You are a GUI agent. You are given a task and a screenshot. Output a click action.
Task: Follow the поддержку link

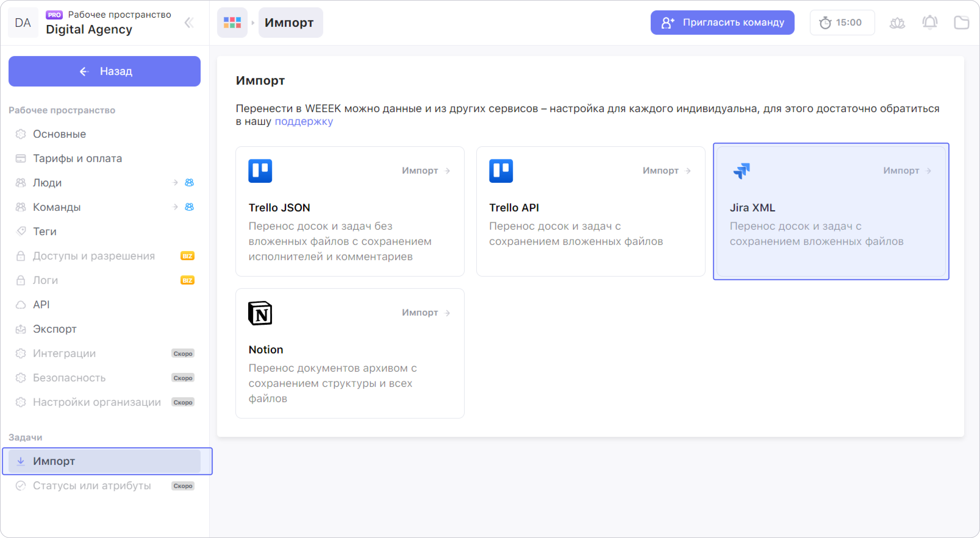click(303, 122)
